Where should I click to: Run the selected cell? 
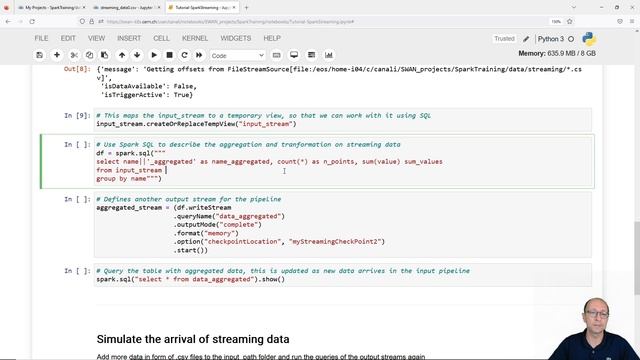click(x=154, y=55)
